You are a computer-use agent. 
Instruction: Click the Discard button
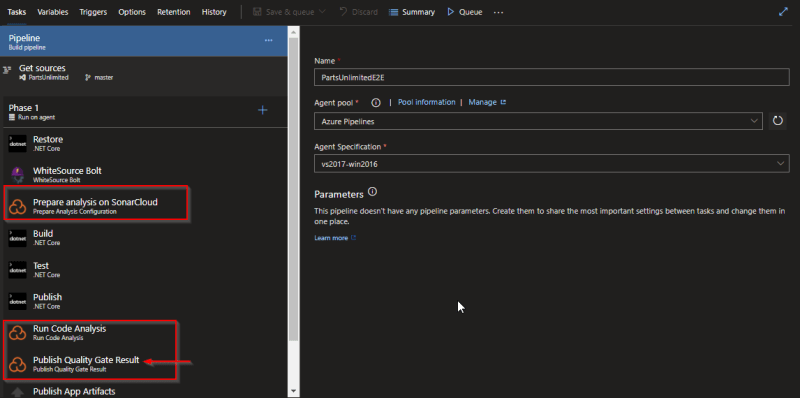pyautogui.click(x=359, y=12)
